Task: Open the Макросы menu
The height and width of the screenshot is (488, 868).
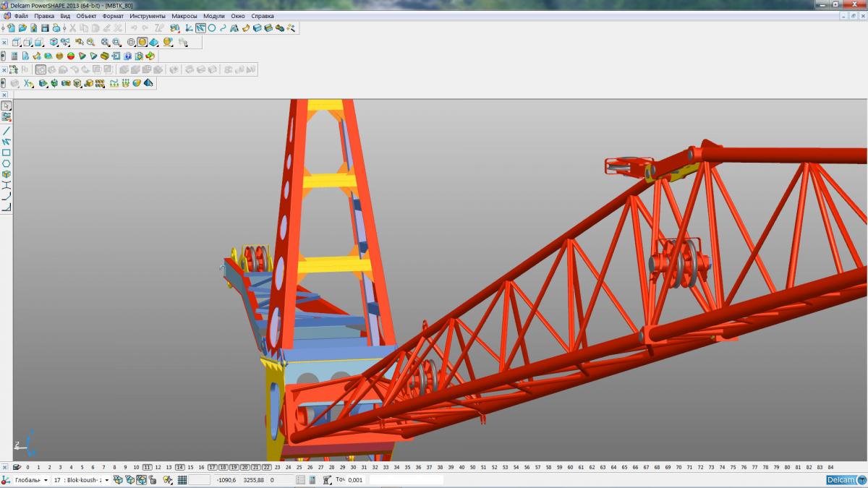Action: click(184, 15)
